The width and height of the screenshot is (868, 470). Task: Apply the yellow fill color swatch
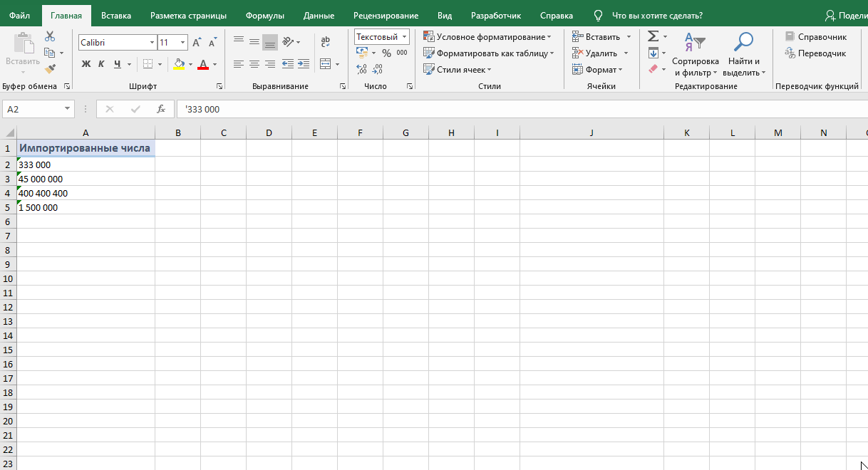point(179,64)
